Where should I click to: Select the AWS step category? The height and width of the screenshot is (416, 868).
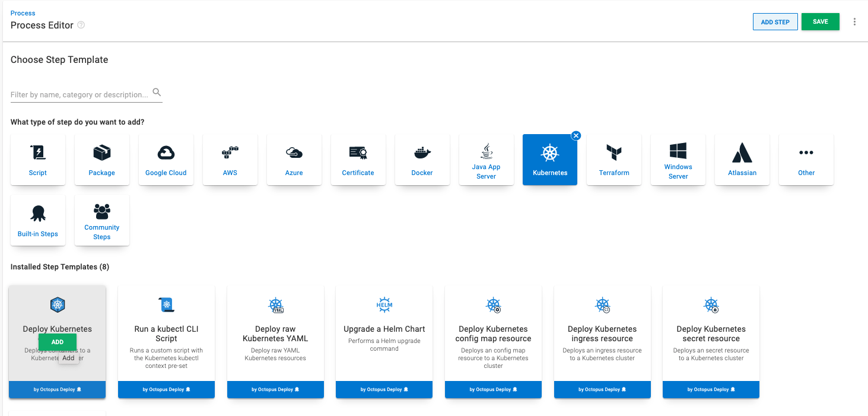(x=230, y=159)
